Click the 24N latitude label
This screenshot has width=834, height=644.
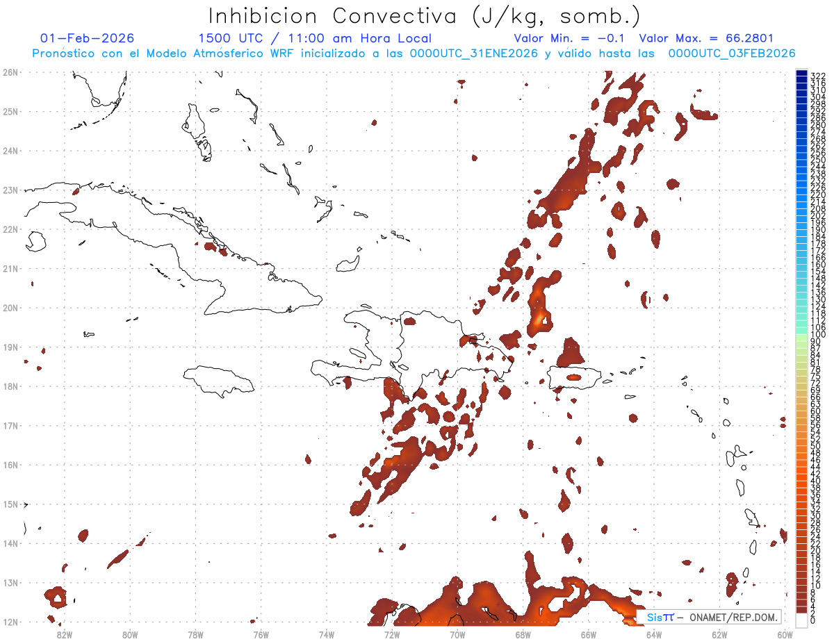10,151
